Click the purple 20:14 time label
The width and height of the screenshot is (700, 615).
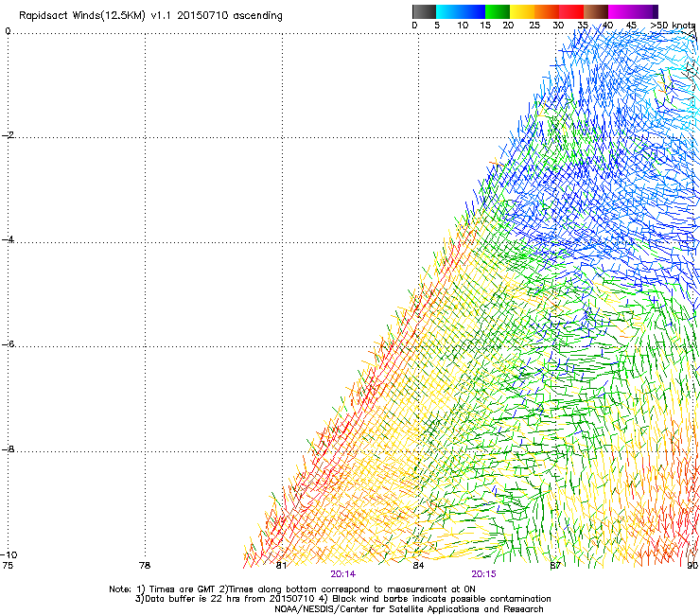[x=342, y=574]
